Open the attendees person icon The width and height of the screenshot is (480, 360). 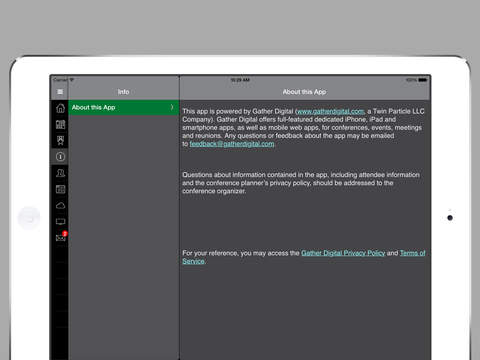tap(60, 173)
